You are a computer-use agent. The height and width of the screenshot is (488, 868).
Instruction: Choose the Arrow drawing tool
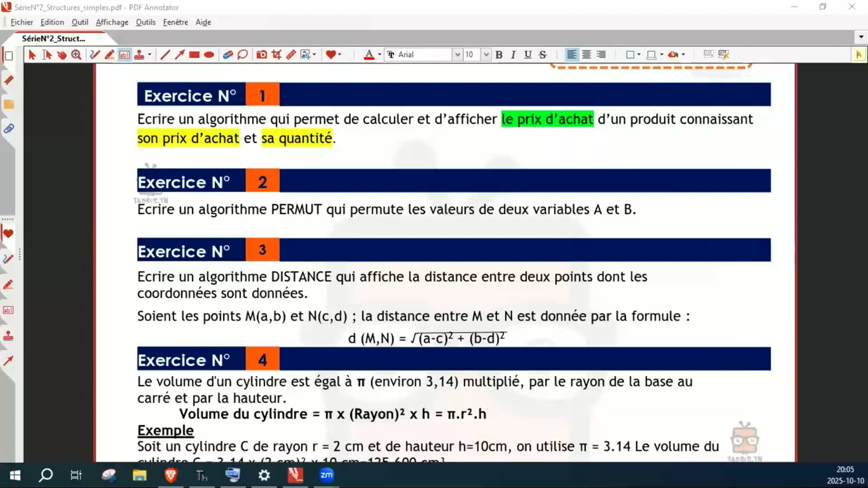click(x=179, y=55)
